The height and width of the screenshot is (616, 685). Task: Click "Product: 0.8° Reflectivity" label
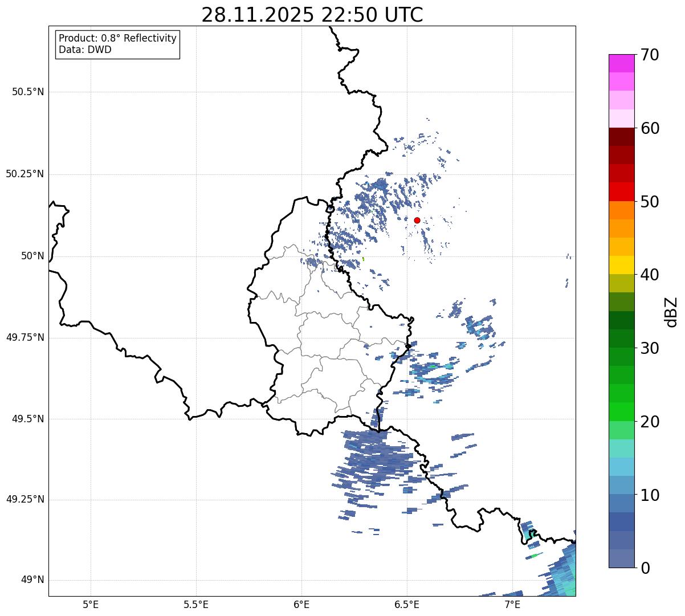click(118, 38)
